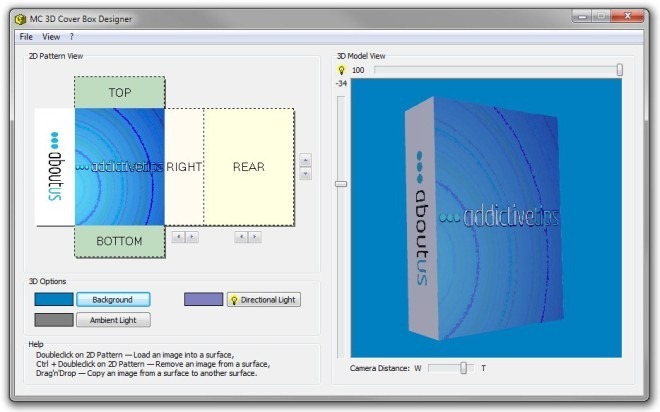This screenshot has height=412, width=660.
Task: Click the down arrow beside REAR panel
Action: point(305,173)
